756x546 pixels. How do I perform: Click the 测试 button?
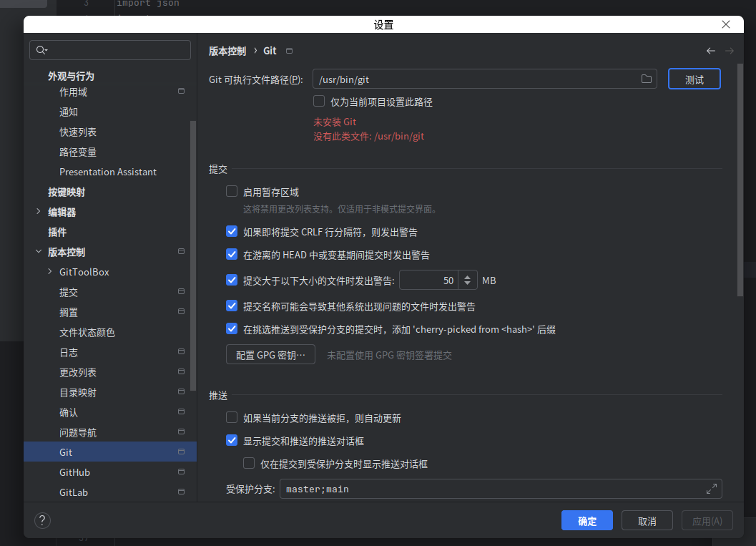point(694,79)
